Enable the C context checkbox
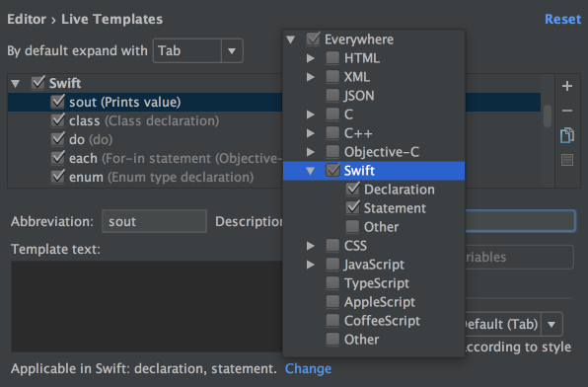The image size is (588, 387). pos(332,115)
